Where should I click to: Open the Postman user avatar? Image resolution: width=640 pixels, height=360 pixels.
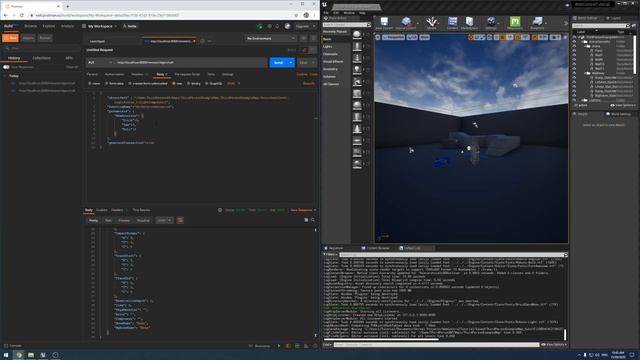click(x=287, y=26)
